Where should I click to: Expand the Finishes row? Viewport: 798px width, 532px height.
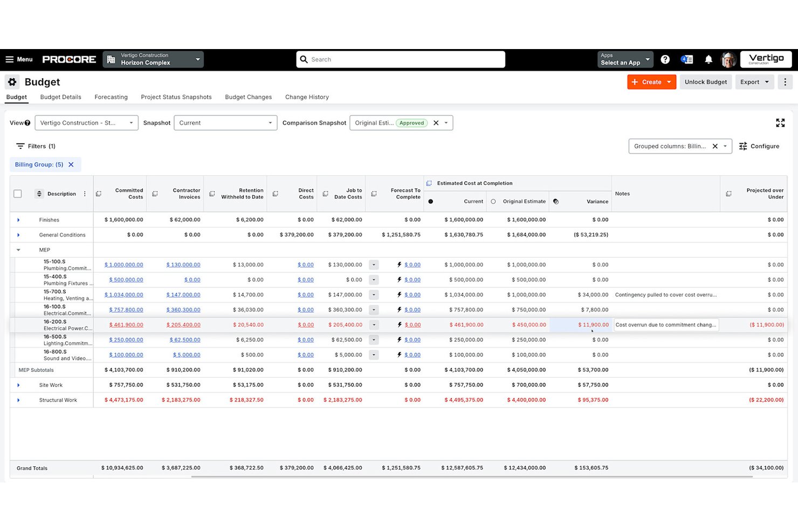click(18, 220)
